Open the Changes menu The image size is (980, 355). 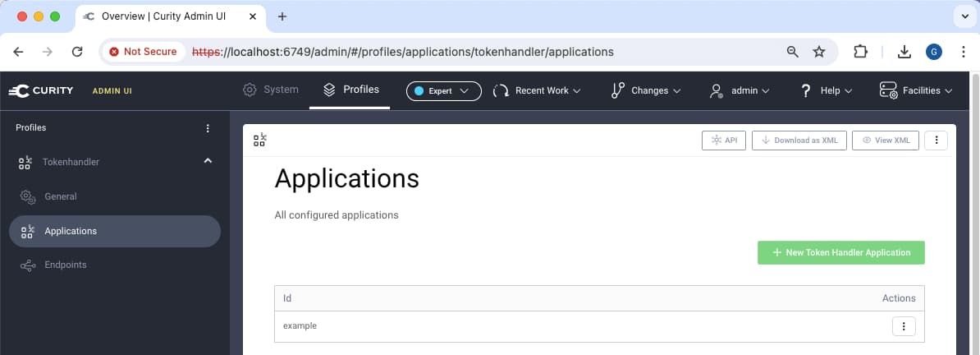point(646,90)
